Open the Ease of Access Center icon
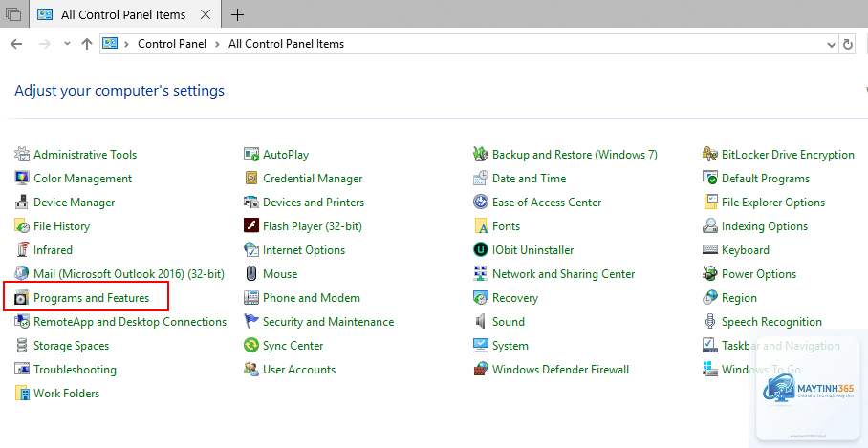The image size is (868, 448). coord(481,202)
